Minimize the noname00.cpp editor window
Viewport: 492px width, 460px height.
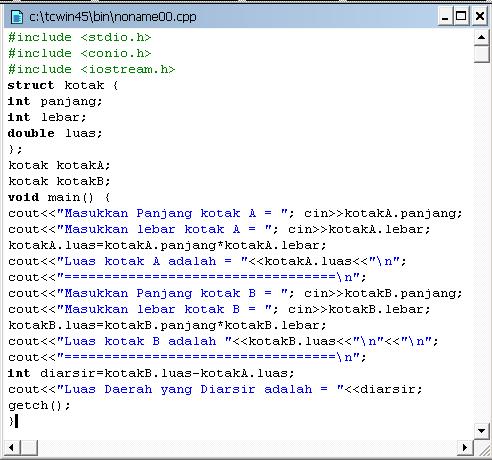coord(445,16)
